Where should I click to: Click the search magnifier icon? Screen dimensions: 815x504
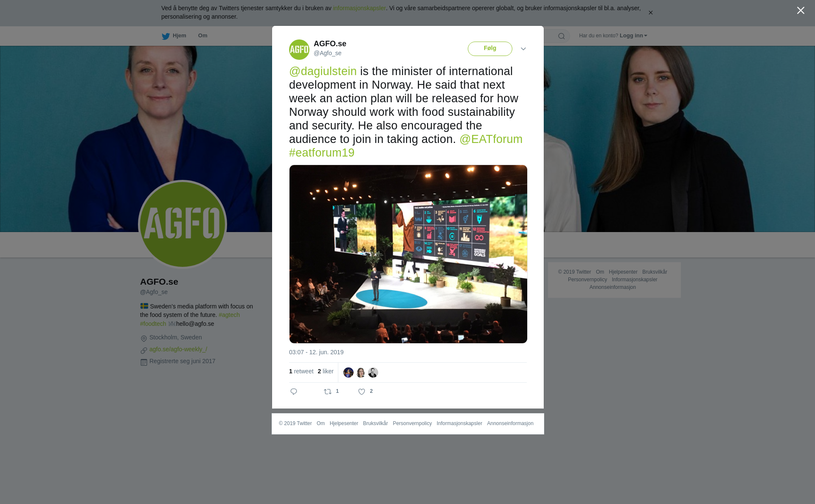(x=562, y=36)
